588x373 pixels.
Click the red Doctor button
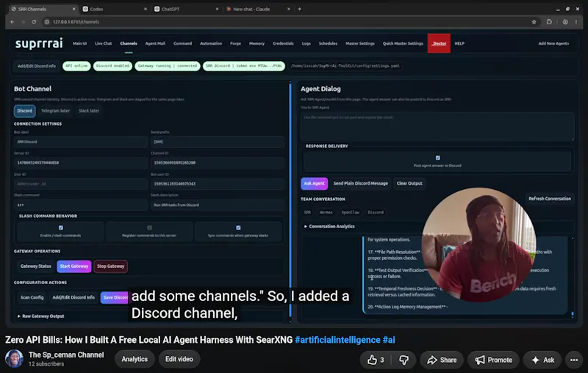coord(439,43)
